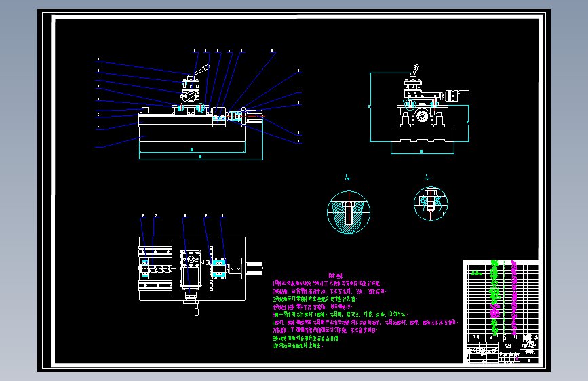Click the larger circular detail section view
This screenshot has height=381, width=588.
[x=349, y=212]
